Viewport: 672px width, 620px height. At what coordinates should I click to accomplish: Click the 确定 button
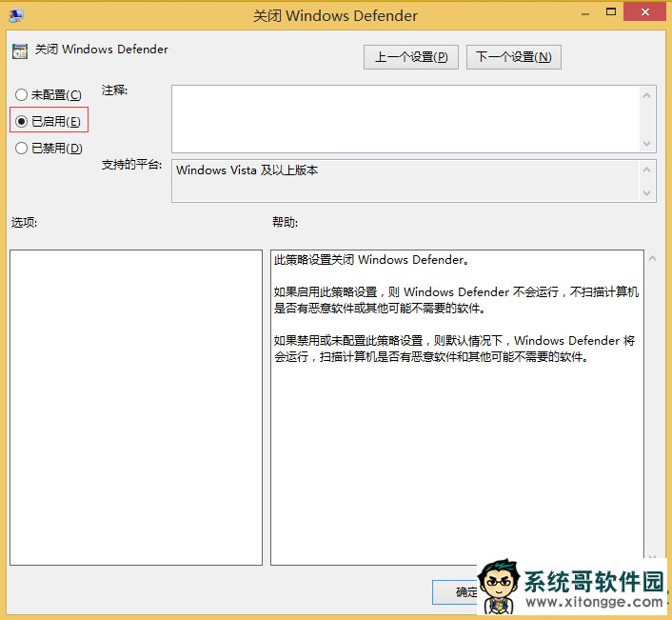click(455, 592)
